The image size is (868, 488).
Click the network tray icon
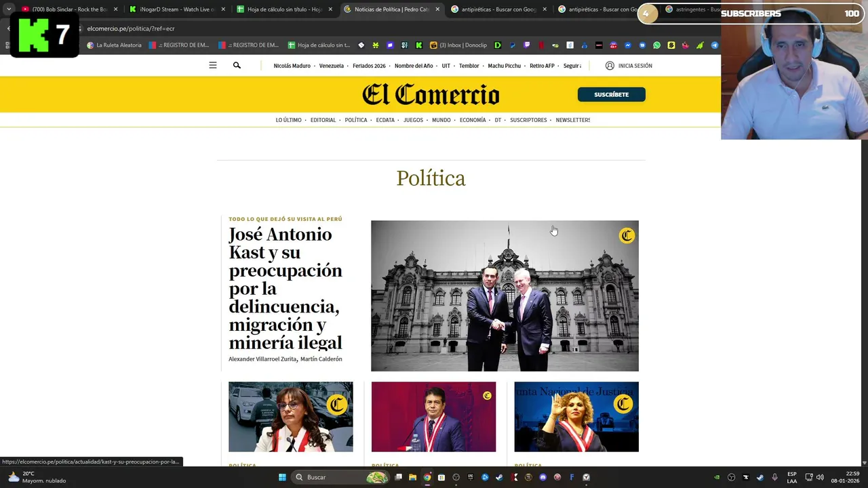(x=809, y=477)
